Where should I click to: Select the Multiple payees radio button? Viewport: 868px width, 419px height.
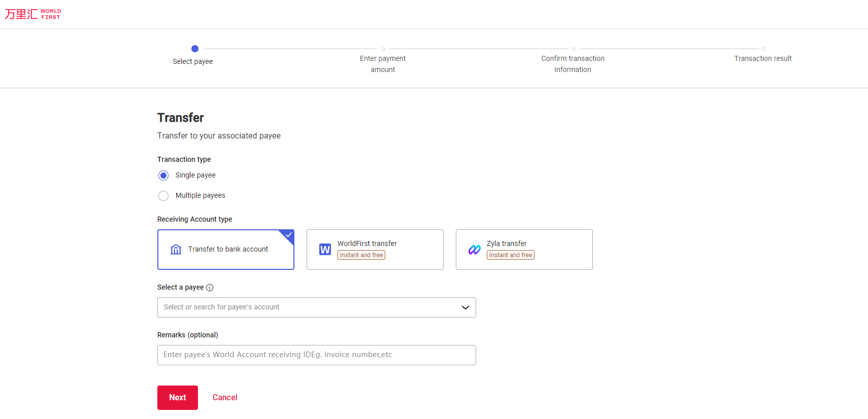tap(163, 196)
